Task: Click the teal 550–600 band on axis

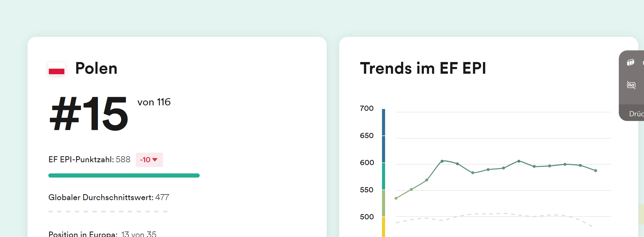Action: point(384,176)
